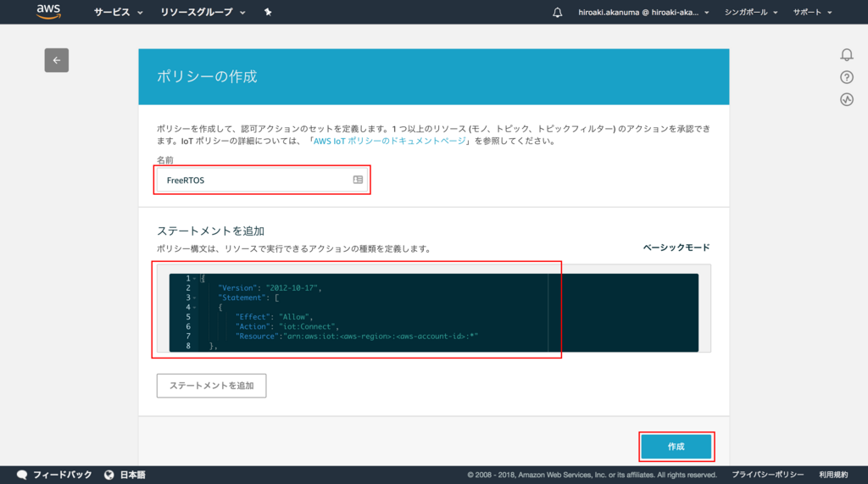This screenshot has width=868, height=484.
Task: Go back using the left arrow button
Action: click(57, 60)
